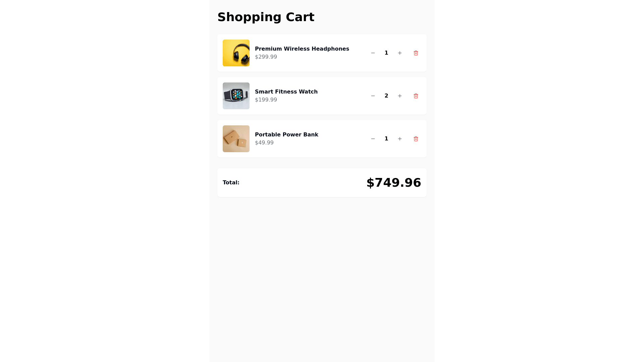644x362 pixels.
Task: Remove Smart Fitness Watch with trash icon
Action: pyautogui.click(x=416, y=96)
